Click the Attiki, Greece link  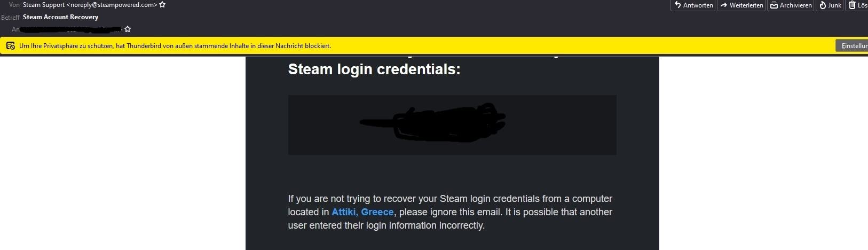[362, 212]
